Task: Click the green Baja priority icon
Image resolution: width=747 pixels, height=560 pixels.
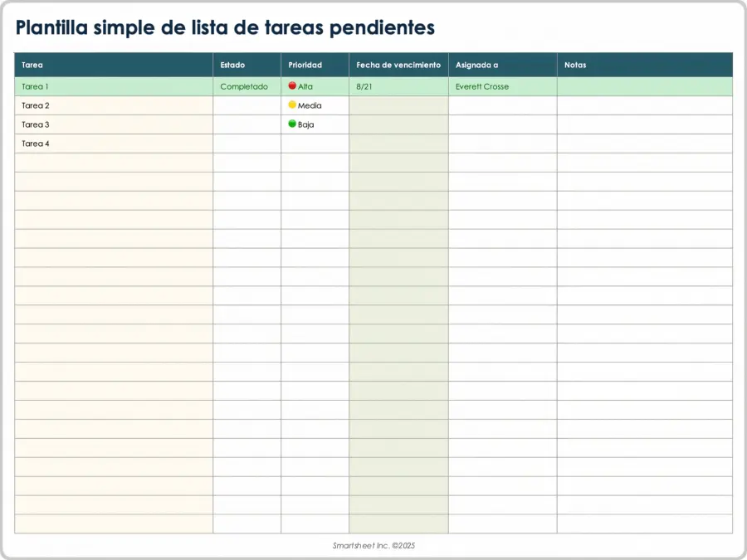Action: (292, 124)
